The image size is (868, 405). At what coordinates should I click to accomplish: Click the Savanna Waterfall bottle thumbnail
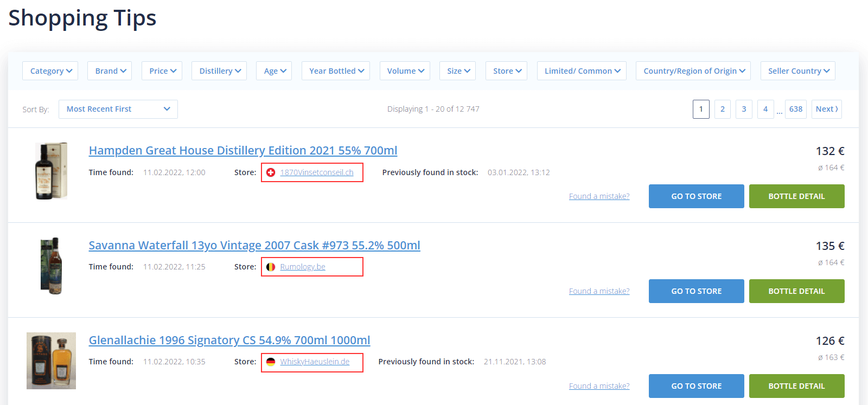coord(52,266)
